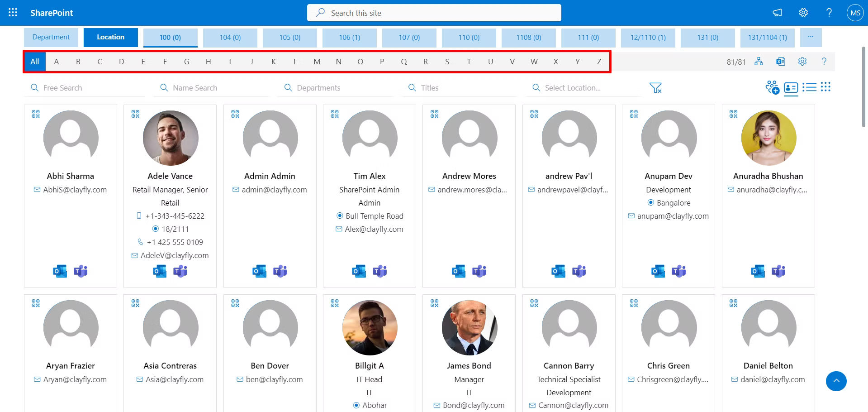The image size is (868, 412).
Task: Expand more locations with ellipsis button
Action: 811,38
